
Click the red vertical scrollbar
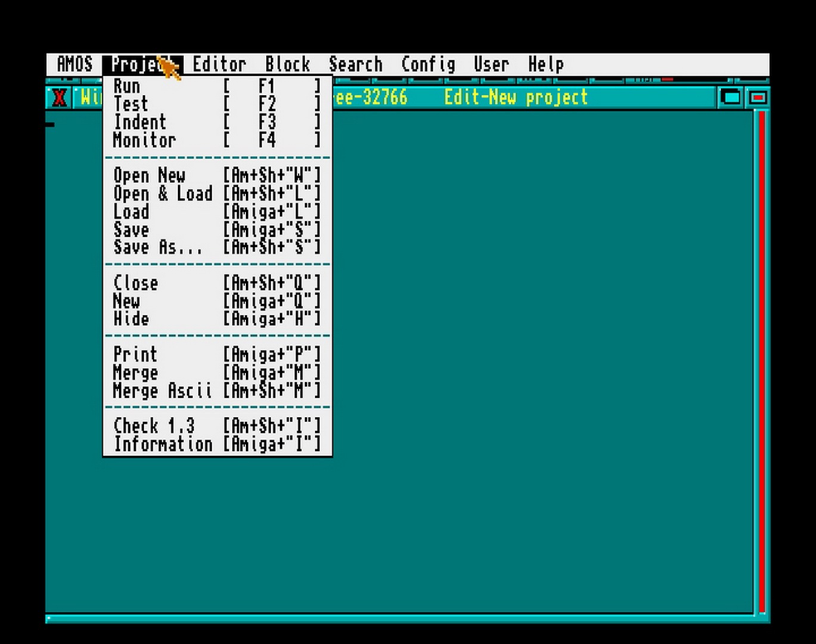[x=761, y=361]
